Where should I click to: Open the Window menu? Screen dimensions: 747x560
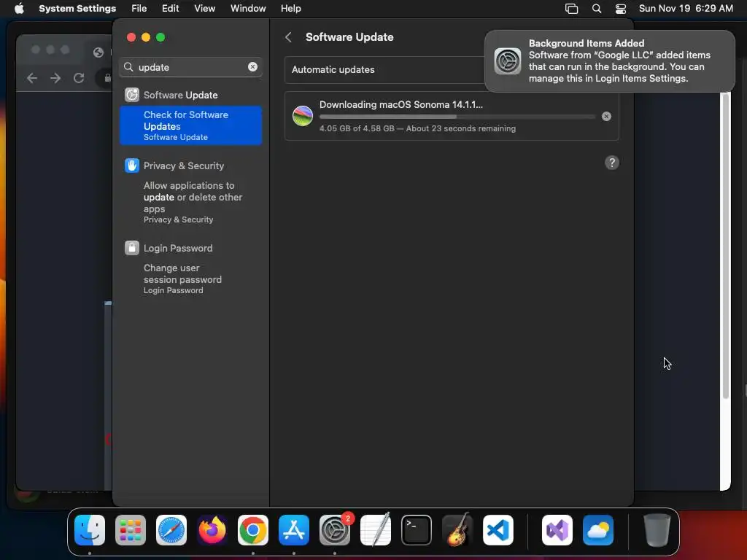pos(248,9)
